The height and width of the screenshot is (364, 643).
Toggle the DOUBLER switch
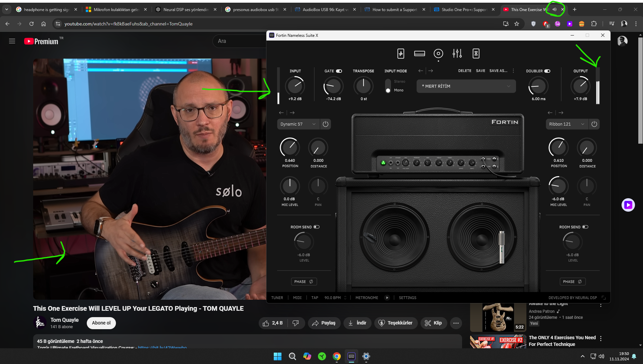click(547, 71)
